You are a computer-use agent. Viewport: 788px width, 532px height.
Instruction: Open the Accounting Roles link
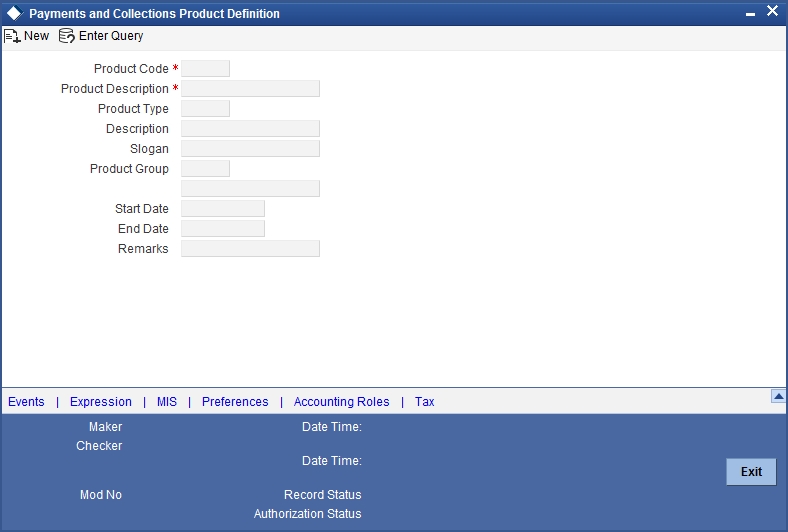[342, 402]
